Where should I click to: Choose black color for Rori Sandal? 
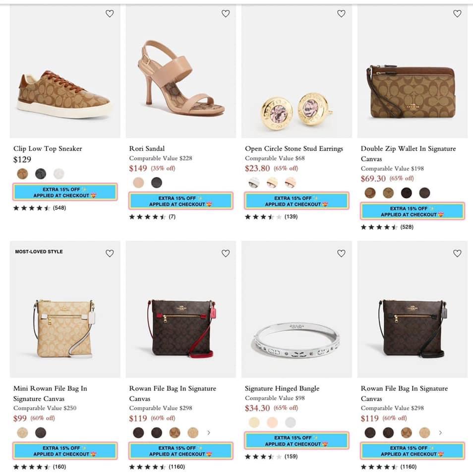(x=157, y=182)
